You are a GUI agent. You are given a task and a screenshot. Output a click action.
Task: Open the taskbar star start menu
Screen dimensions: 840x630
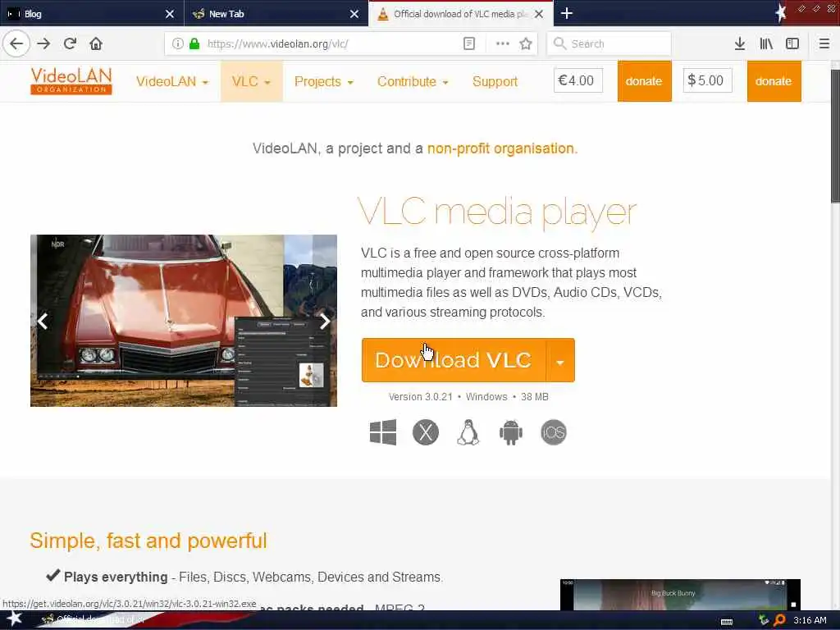(15, 619)
